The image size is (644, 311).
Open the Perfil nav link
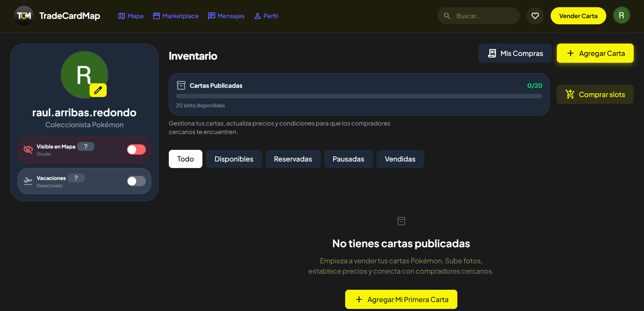click(266, 16)
